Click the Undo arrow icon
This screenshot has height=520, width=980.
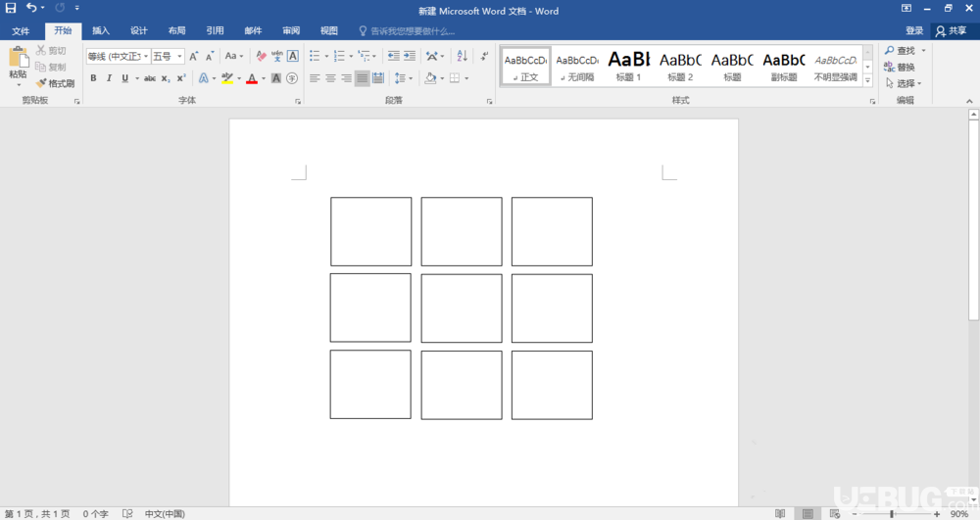31,8
